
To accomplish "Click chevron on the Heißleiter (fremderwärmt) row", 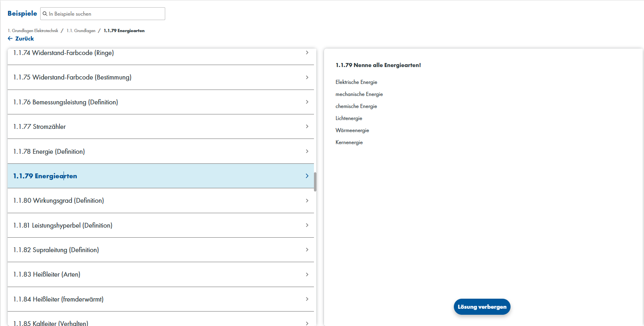I will [307, 299].
